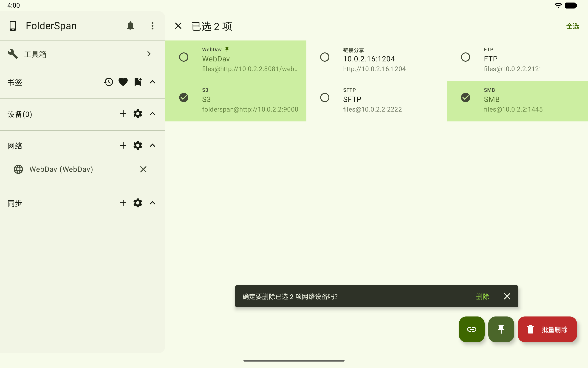Click 全选 to select all
Image resolution: width=588 pixels, height=368 pixels.
point(572,26)
